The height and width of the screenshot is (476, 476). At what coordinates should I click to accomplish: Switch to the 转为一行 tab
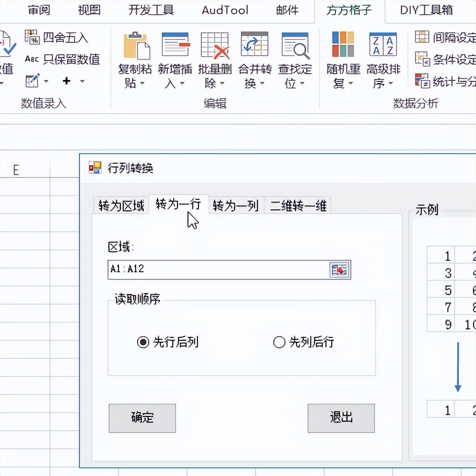[178, 204]
